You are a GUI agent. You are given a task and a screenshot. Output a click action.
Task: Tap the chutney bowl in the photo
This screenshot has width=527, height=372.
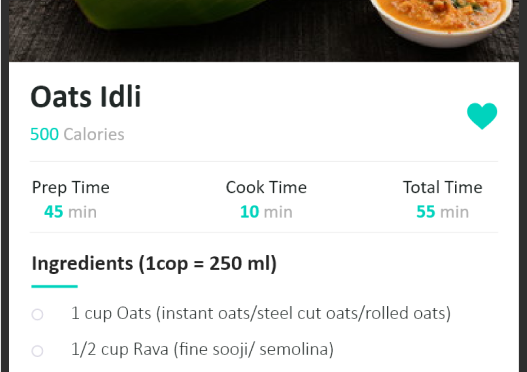(441, 22)
